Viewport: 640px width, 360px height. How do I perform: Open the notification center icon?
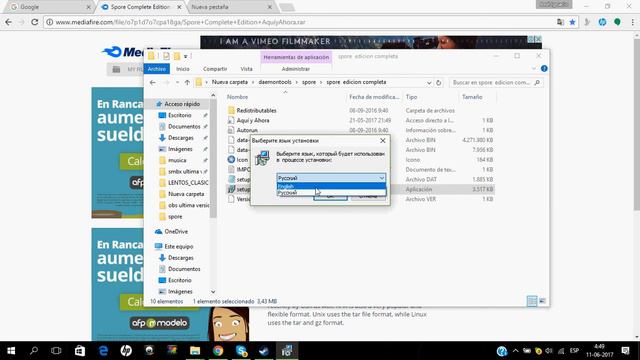coord(625,351)
